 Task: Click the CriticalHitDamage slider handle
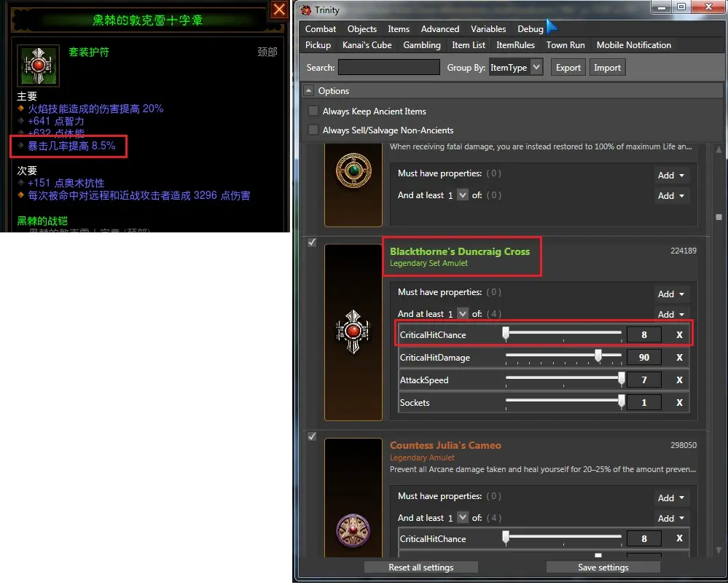(598, 356)
